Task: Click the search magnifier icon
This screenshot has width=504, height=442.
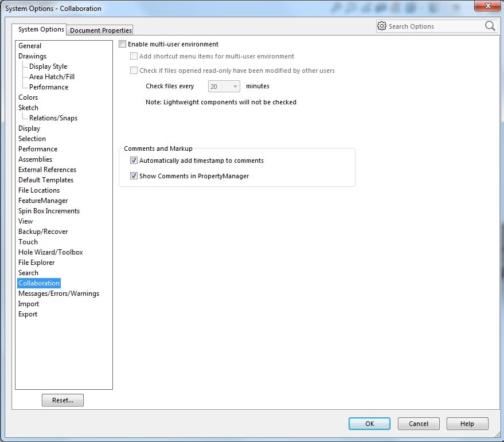Action: pos(490,26)
